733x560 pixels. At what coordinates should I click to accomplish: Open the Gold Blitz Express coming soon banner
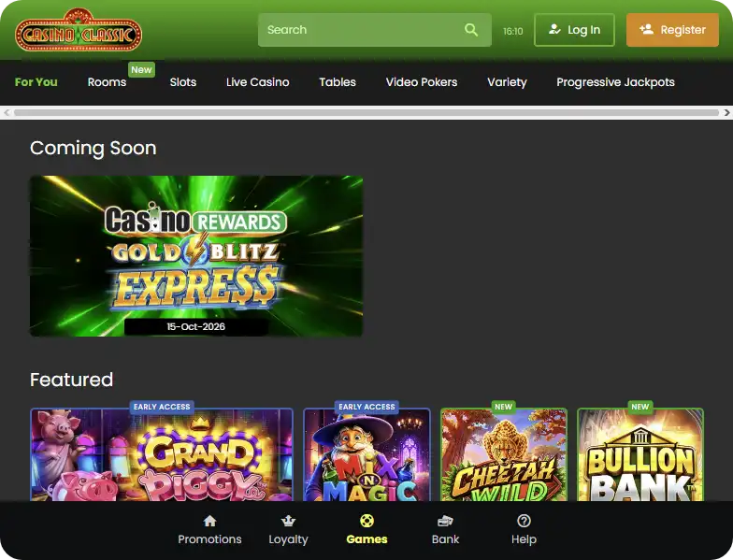196,256
